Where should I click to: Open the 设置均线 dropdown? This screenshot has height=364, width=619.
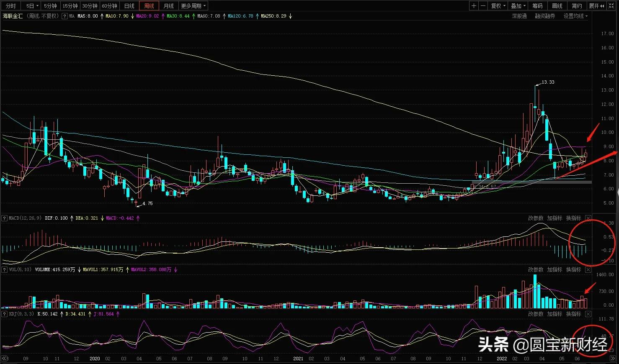coord(575,16)
